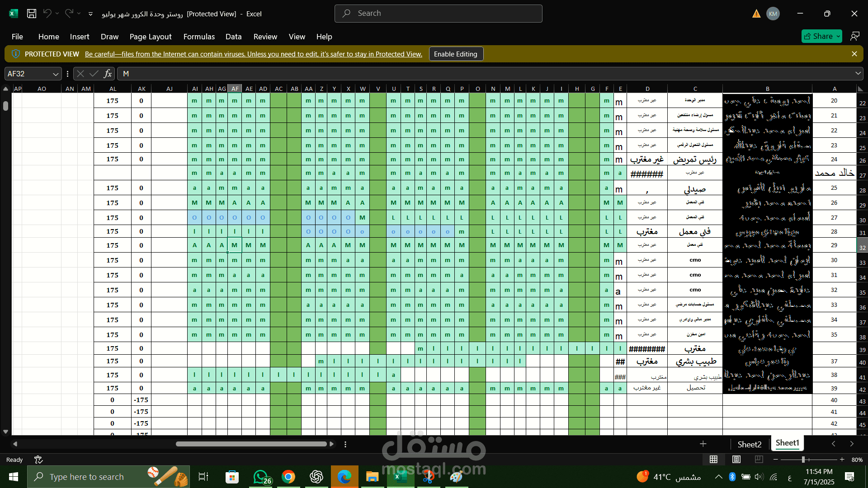Switch to the Sheet2 tab
The image size is (868, 488).
click(x=749, y=444)
